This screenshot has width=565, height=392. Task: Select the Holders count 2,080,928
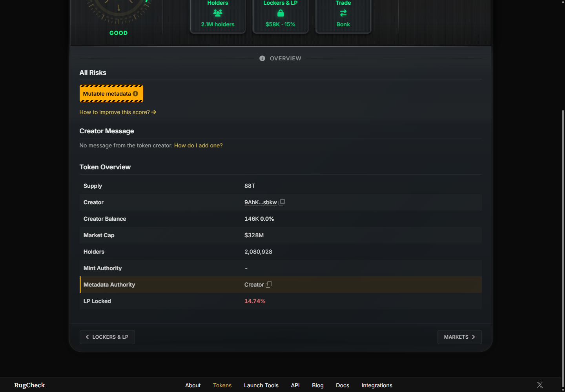coord(258,252)
